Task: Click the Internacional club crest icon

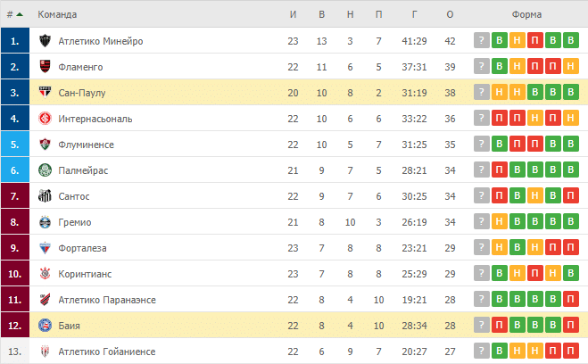Action: pyautogui.click(x=45, y=118)
